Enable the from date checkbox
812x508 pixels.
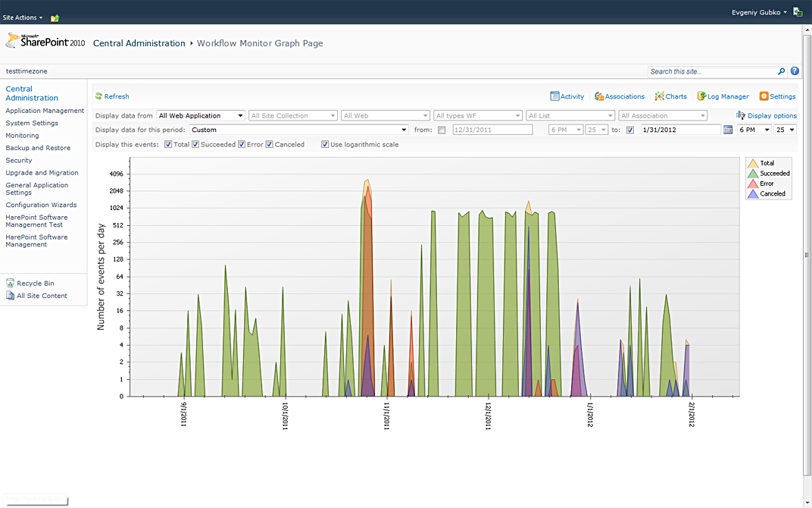pos(442,130)
